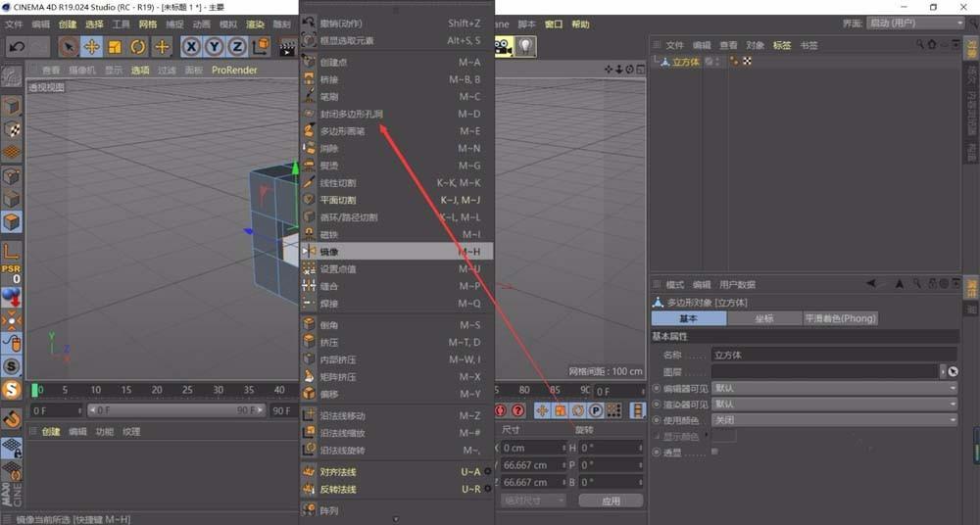Click the camera object icon in the toolbar
The width and height of the screenshot is (980, 525).
tap(503, 47)
